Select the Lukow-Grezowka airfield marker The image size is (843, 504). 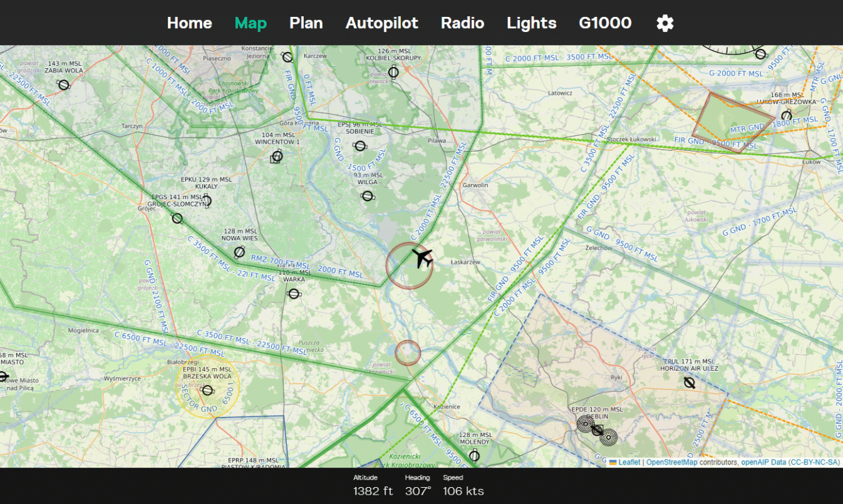pos(787,115)
